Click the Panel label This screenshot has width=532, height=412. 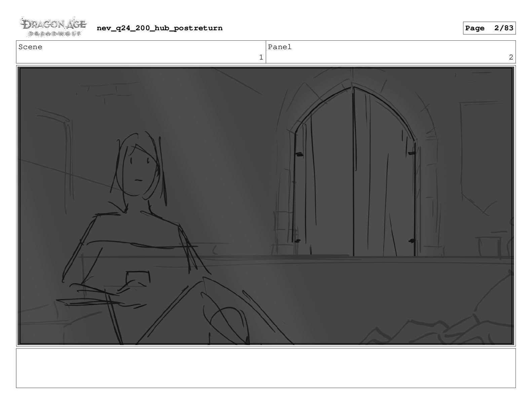tap(280, 47)
